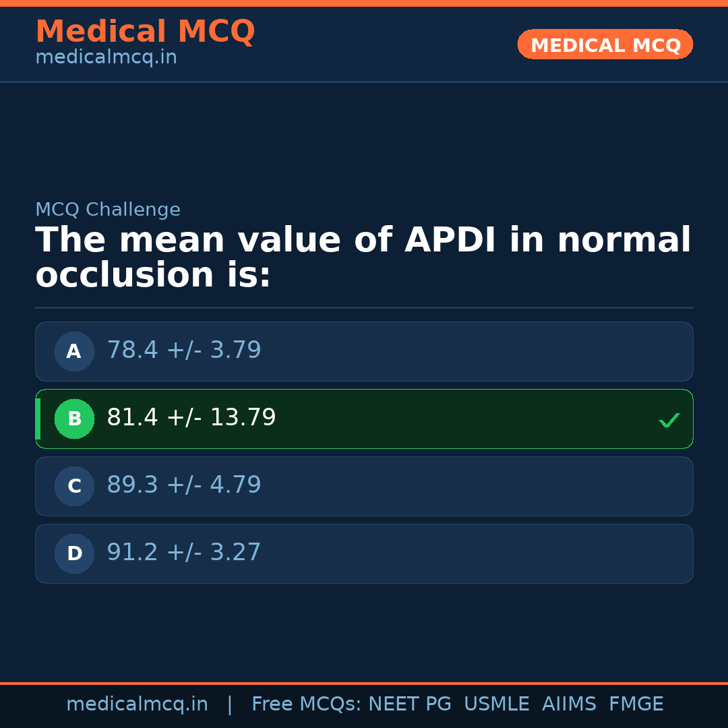The image size is (728, 728).
Task: Click the circular C option badge
Action: point(74,486)
